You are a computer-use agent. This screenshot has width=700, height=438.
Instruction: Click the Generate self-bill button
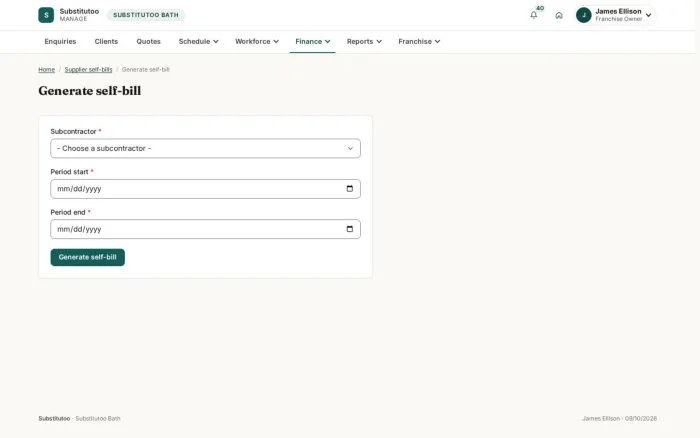[88, 257]
